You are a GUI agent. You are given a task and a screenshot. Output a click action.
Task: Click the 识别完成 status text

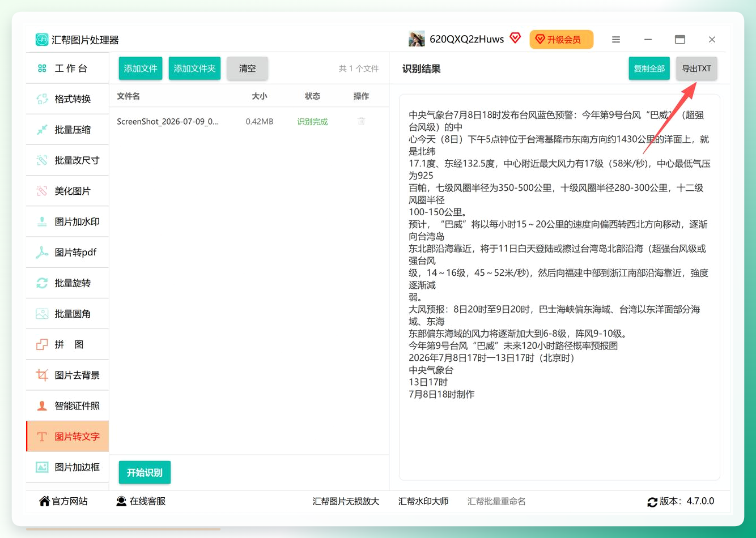tap(312, 121)
